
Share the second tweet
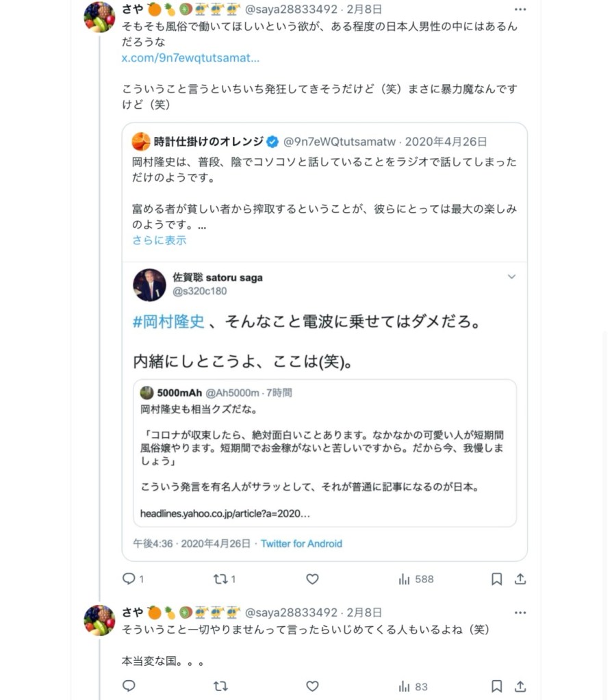pyautogui.click(x=520, y=686)
